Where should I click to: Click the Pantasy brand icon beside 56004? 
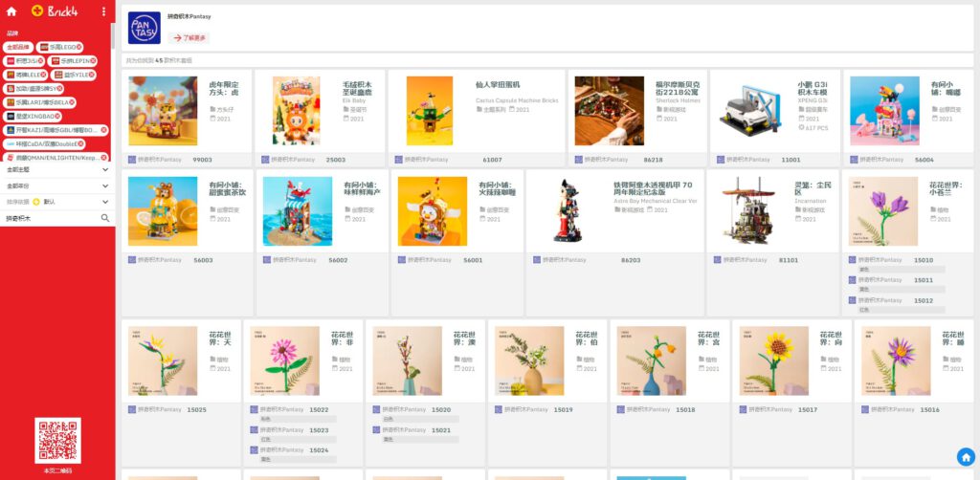[854, 160]
